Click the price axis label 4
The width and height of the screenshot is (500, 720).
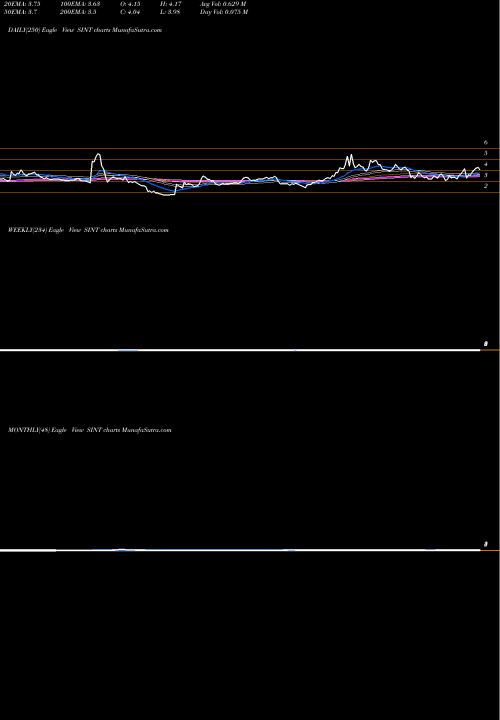coord(485,164)
